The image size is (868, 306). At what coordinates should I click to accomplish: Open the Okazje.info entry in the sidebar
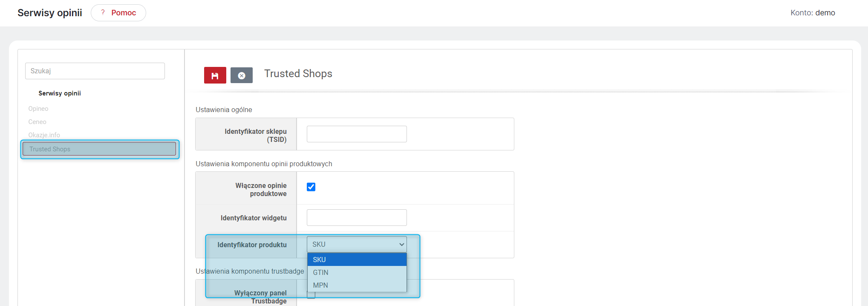pyautogui.click(x=44, y=135)
